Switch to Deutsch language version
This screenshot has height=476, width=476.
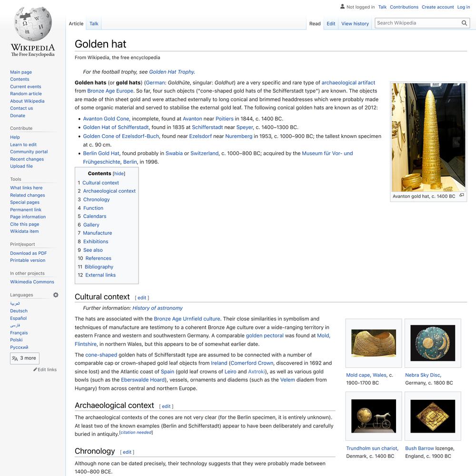(19, 311)
